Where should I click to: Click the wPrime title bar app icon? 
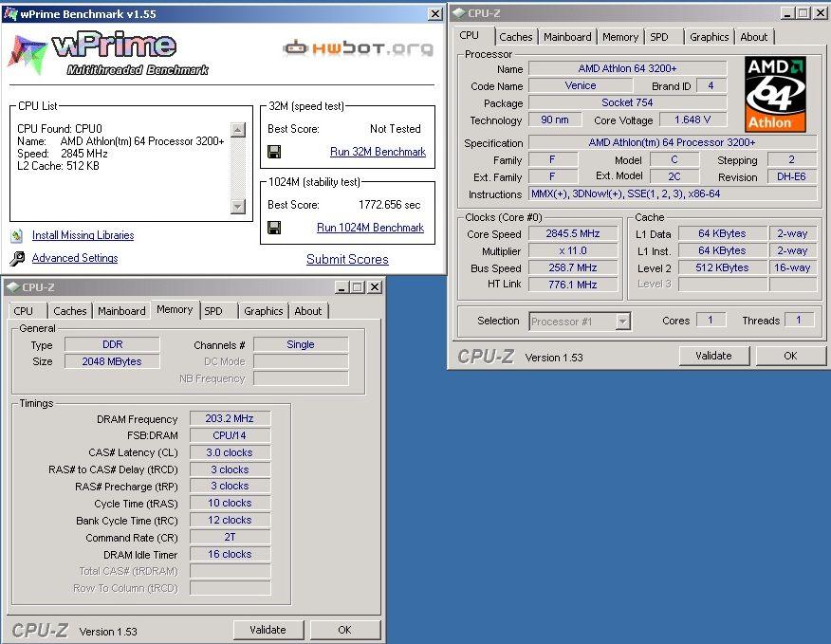10,14
